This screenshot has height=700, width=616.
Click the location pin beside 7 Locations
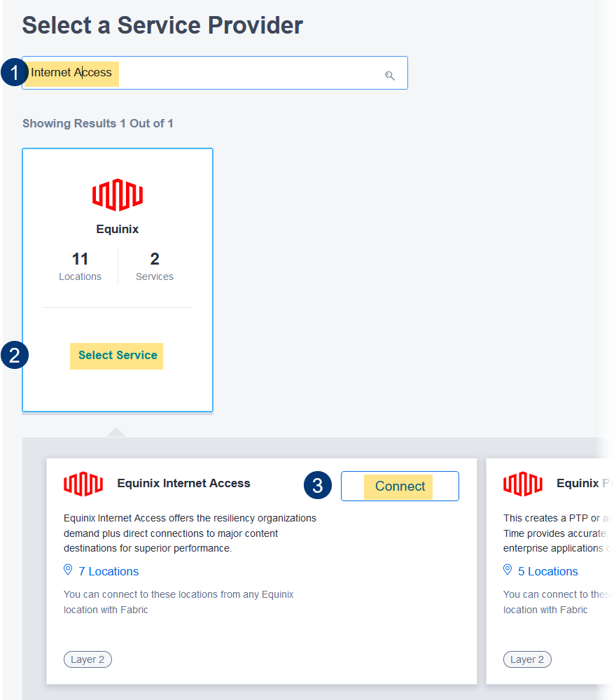pyautogui.click(x=68, y=570)
